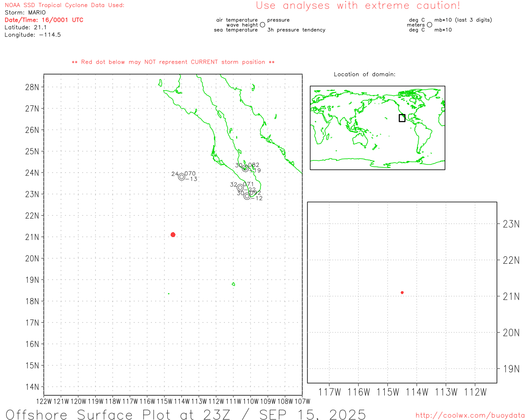Click the legend circle beside meters units
This screenshot has height=420, width=525.
(429, 25)
